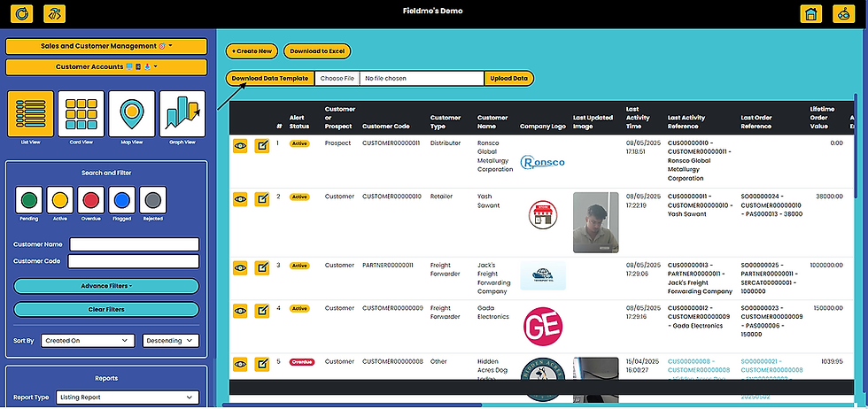Edit Jack's Freight Forwarding Company row
The width and height of the screenshot is (868, 409).
click(262, 268)
